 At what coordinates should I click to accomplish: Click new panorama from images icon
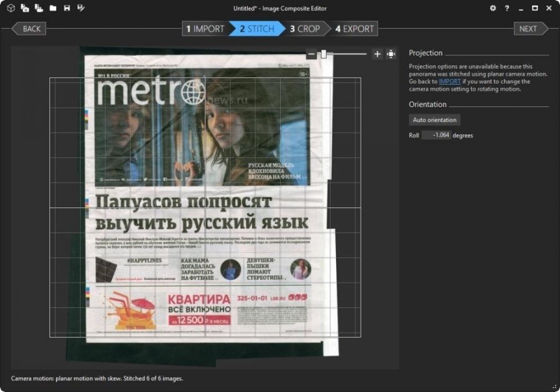pyautogui.click(x=25, y=8)
